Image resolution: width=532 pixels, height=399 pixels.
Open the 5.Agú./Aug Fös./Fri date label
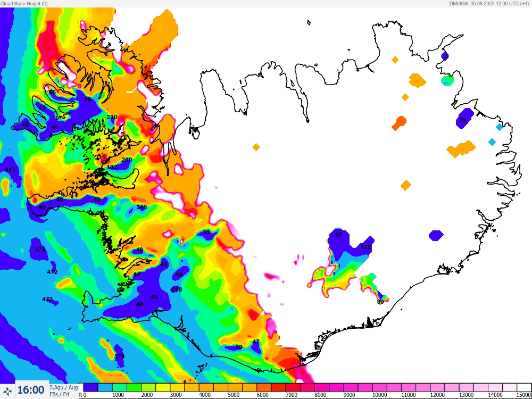(63, 391)
